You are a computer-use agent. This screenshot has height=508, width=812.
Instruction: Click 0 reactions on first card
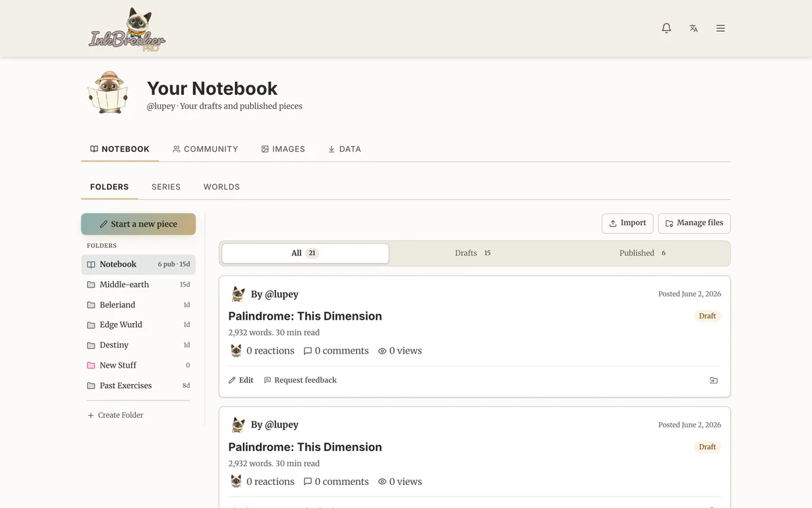pos(263,351)
